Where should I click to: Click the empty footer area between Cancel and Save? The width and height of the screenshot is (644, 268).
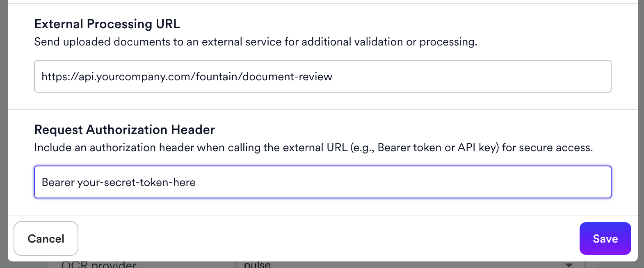pyautogui.click(x=328, y=238)
